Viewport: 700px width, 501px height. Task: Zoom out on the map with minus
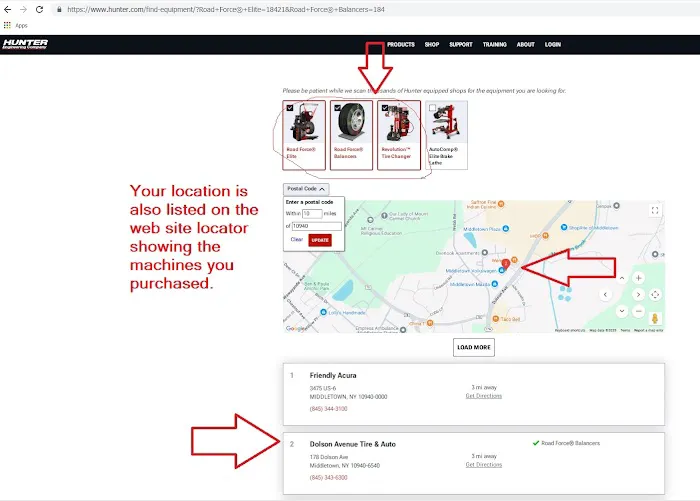(x=638, y=311)
